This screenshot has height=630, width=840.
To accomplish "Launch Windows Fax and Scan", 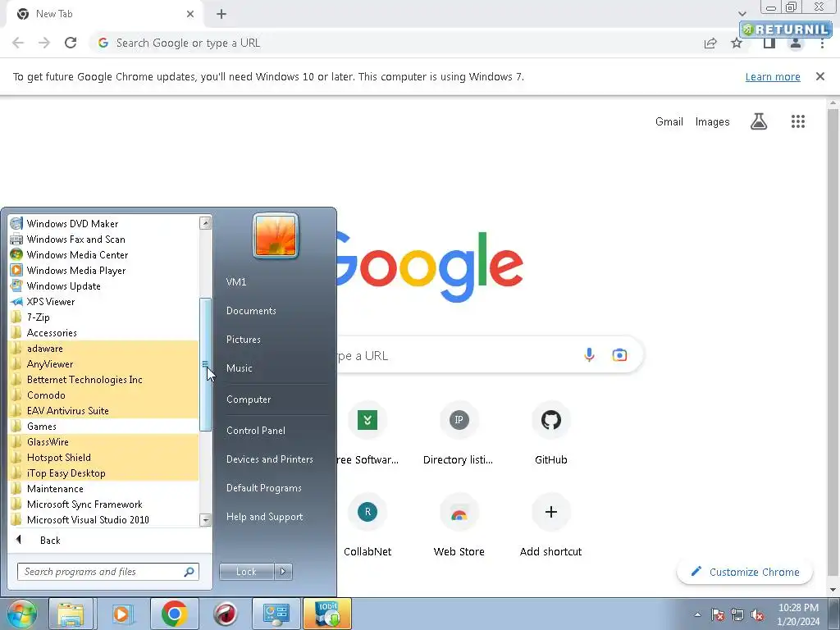I will point(103,240).
